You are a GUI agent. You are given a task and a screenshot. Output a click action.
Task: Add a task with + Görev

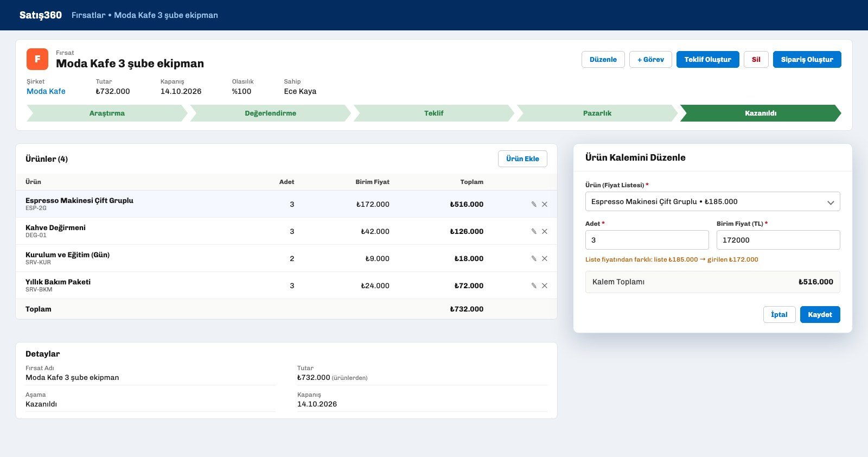click(x=650, y=59)
